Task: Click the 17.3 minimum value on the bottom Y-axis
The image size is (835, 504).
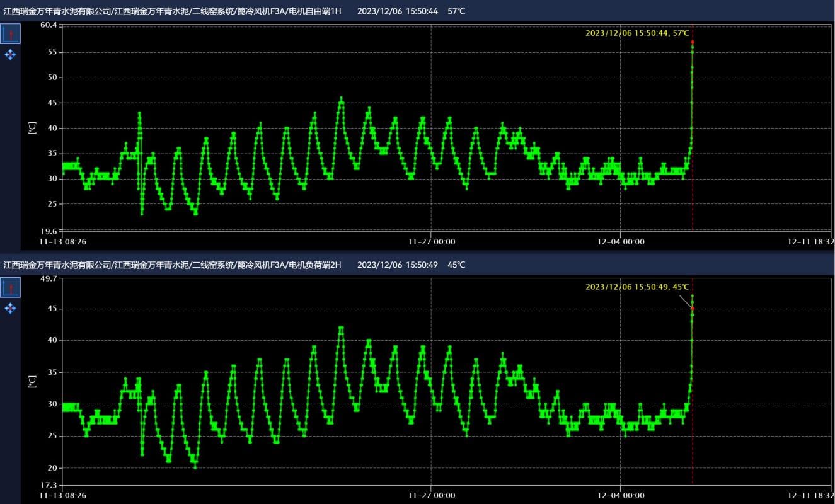Action: point(49,485)
